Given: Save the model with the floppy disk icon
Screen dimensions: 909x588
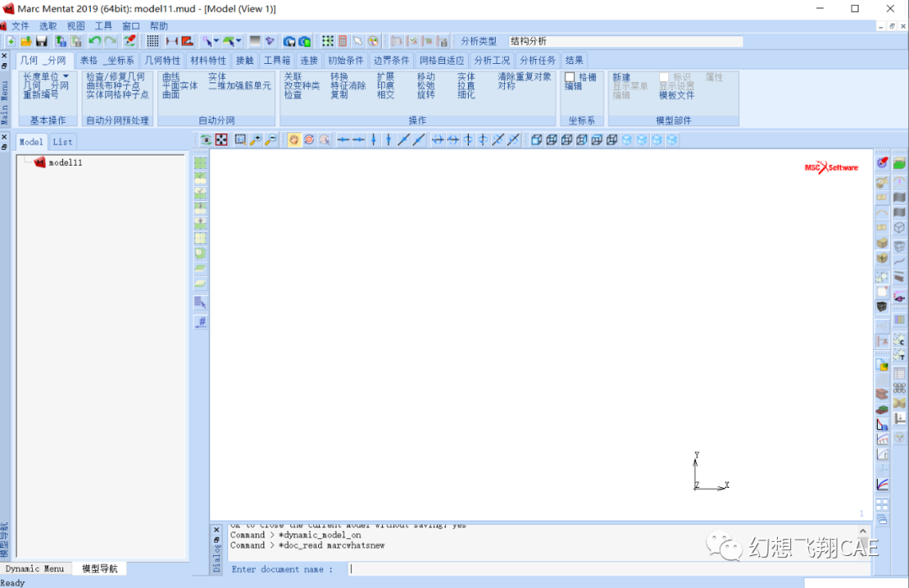Looking at the screenshot, I should coord(42,41).
